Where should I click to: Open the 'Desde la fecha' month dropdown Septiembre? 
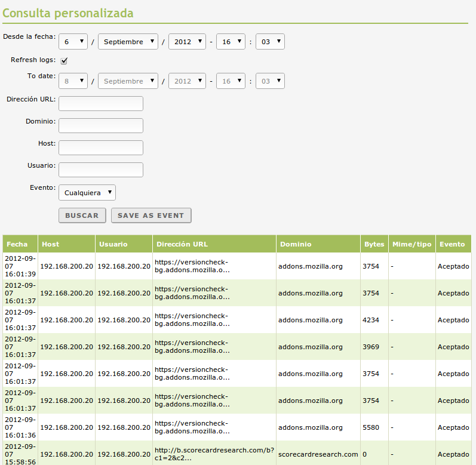(x=128, y=42)
